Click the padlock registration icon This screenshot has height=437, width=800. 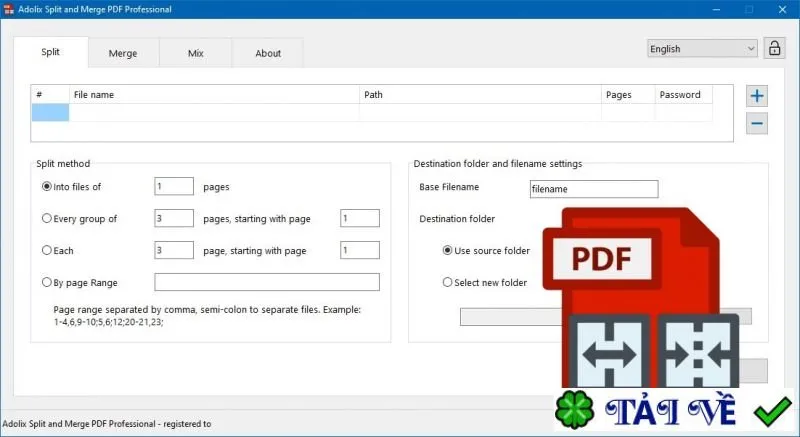[x=774, y=48]
